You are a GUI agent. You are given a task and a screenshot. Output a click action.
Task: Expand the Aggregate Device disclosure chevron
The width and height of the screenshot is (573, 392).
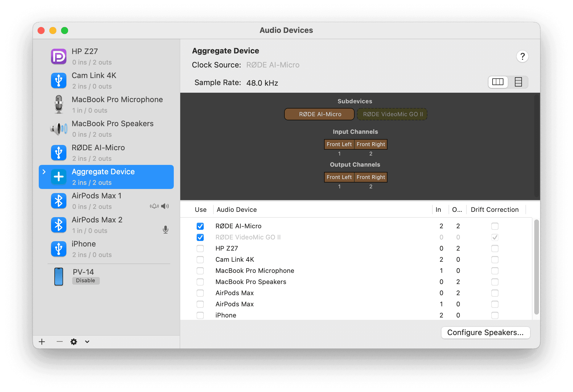point(44,172)
